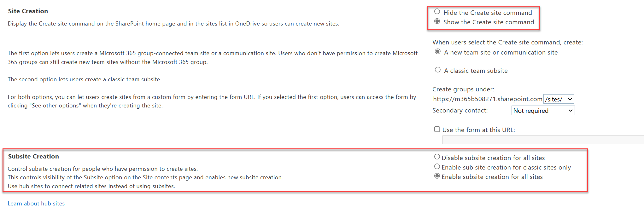Select Enable sub site creation for classic sites only
This screenshot has width=644, height=213.
[x=437, y=166]
